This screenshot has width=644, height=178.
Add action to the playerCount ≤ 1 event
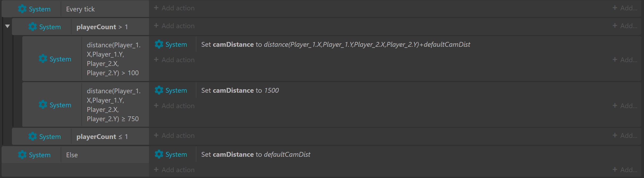[174, 135]
